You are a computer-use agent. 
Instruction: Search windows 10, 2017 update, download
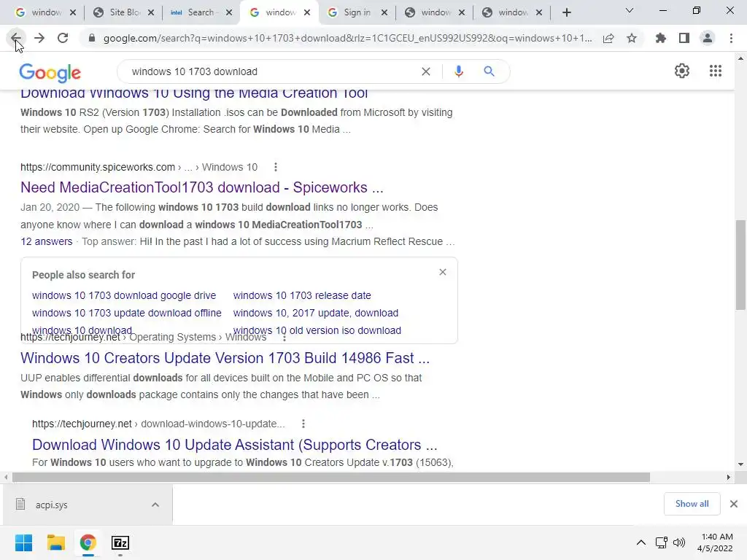point(316,313)
